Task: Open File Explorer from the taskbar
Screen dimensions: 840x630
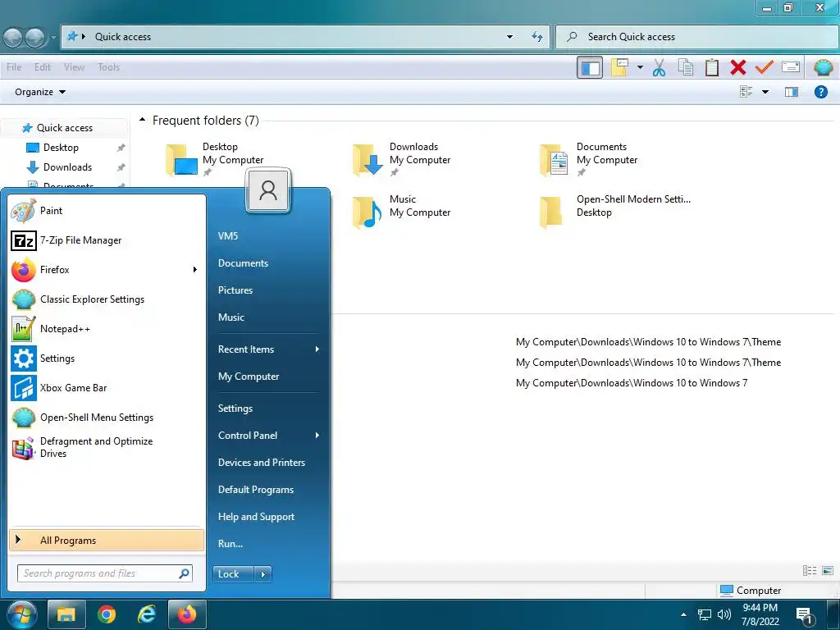Action: 66,614
